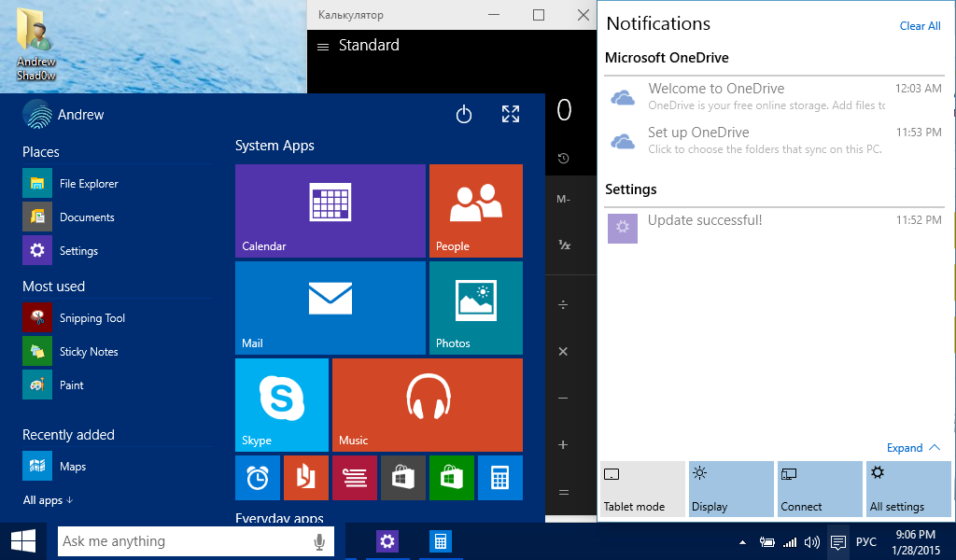Screen dimensions: 956x560
Task: Expand Start menu to full screen
Action: point(511,114)
